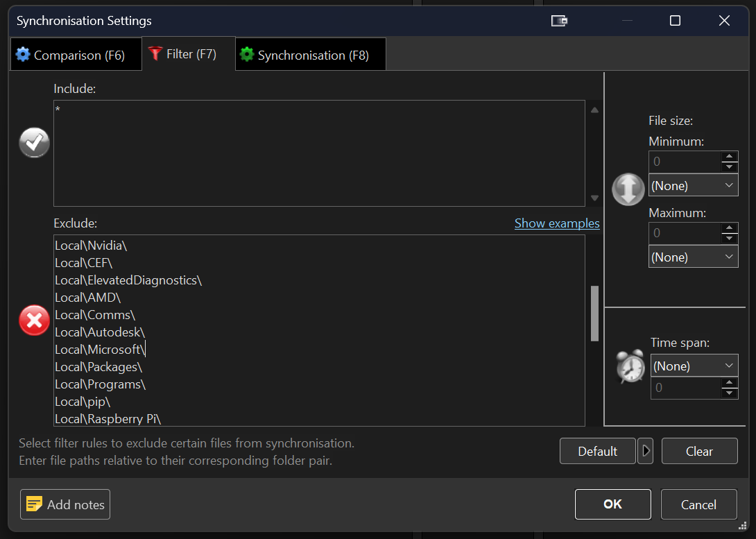Screen dimensions: 756x539
Task: Click the red X exclude icon
Action: click(34, 320)
